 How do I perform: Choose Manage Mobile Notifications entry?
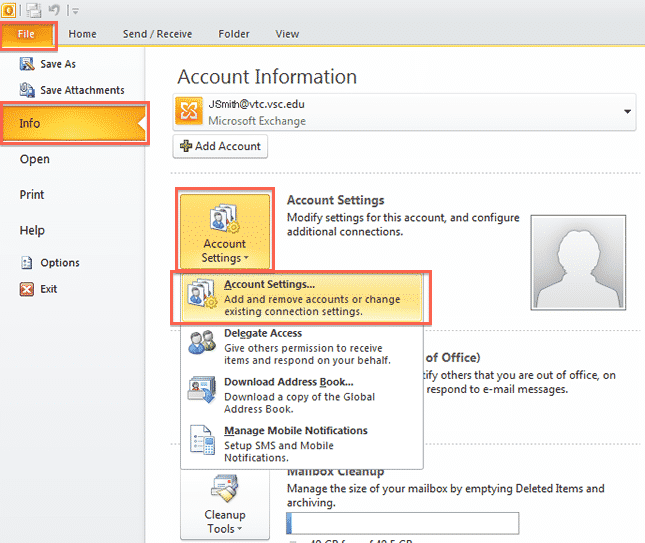pyautogui.click(x=302, y=443)
